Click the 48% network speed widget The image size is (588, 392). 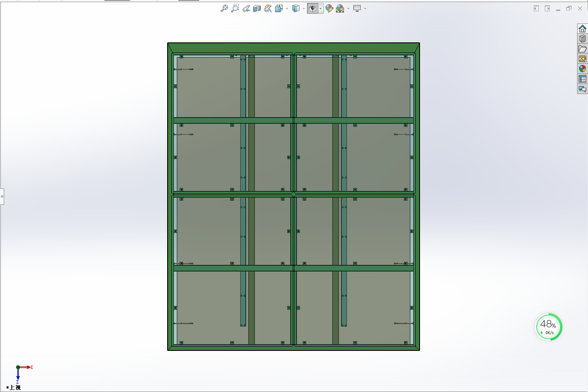[549, 327]
